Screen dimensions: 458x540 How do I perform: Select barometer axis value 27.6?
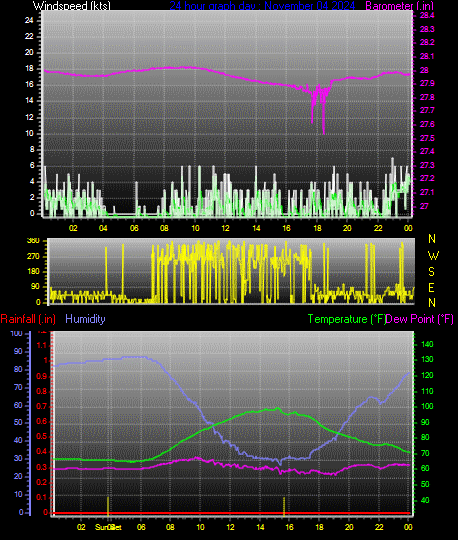coord(427,124)
